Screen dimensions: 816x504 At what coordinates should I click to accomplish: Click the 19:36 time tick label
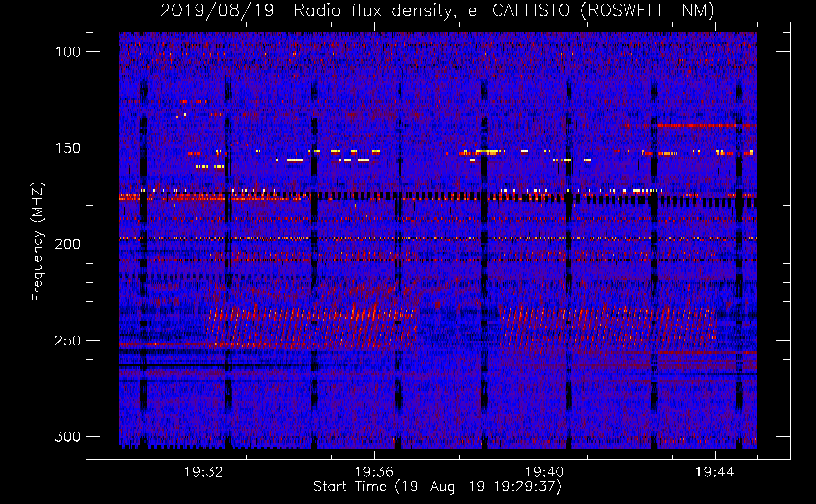[x=374, y=472]
